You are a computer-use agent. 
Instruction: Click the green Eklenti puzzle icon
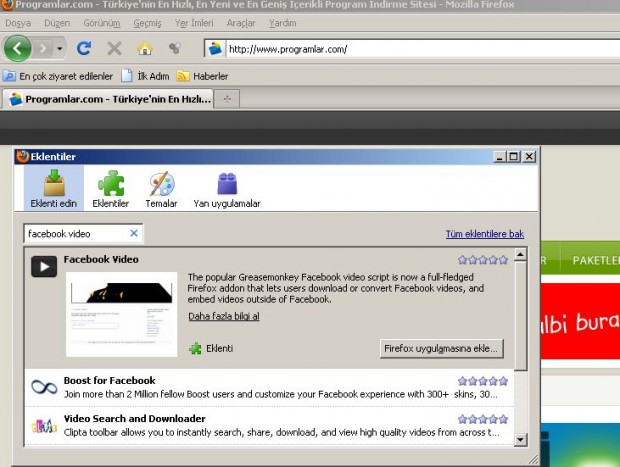[195, 348]
